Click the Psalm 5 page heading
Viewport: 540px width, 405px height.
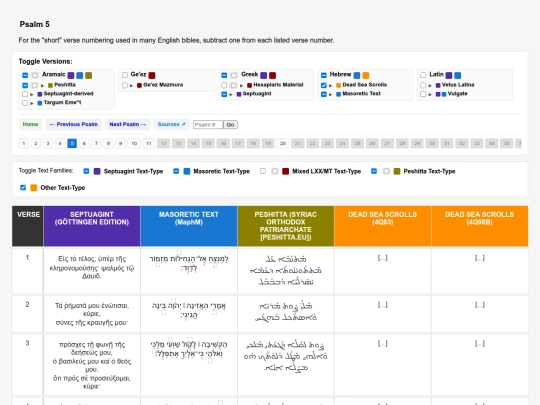click(x=34, y=24)
